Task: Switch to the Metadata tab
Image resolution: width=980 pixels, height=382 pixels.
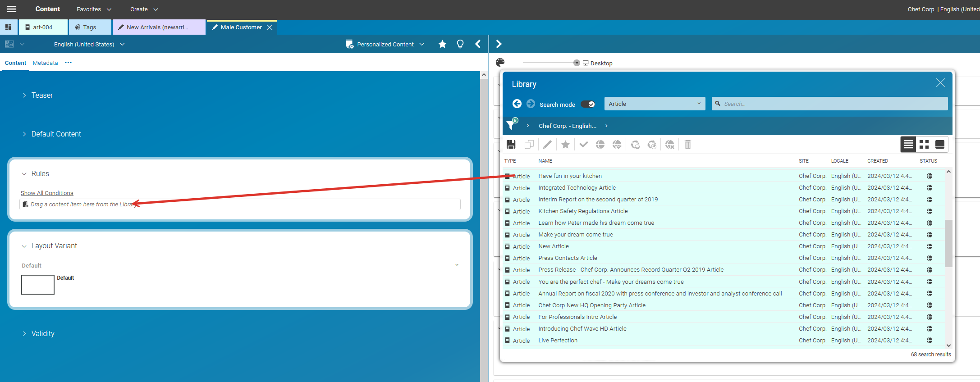Action: click(45, 63)
